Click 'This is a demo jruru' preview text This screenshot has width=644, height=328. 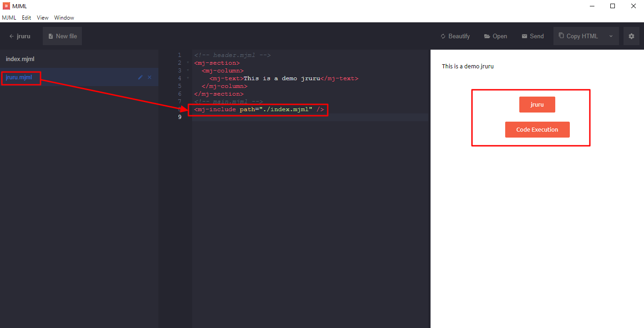(x=468, y=66)
